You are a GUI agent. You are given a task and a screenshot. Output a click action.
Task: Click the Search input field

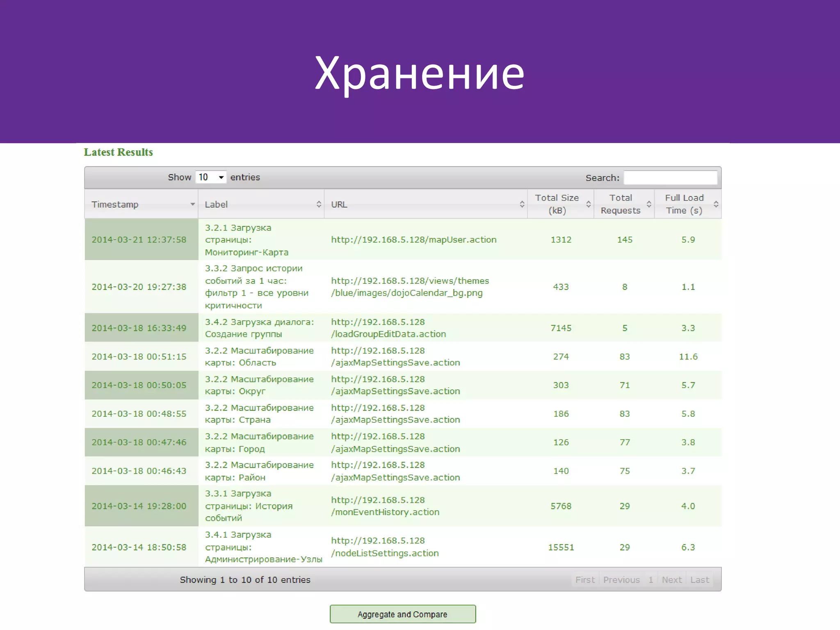pos(671,178)
